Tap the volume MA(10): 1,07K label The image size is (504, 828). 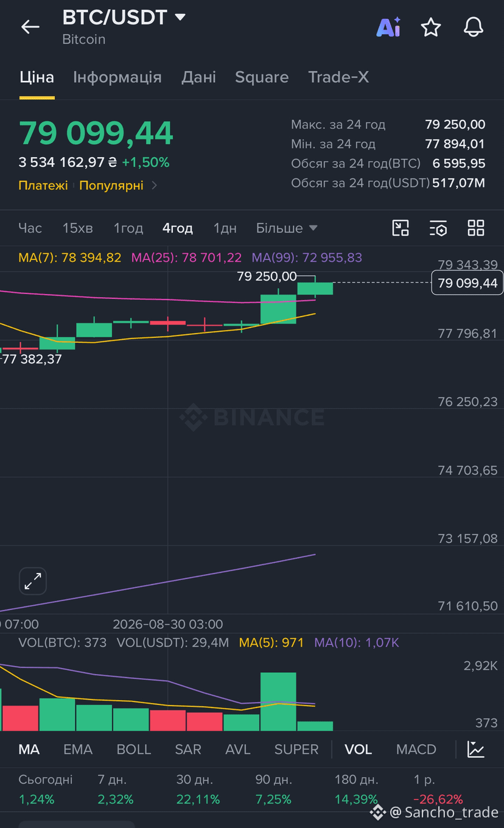coord(357,642)
